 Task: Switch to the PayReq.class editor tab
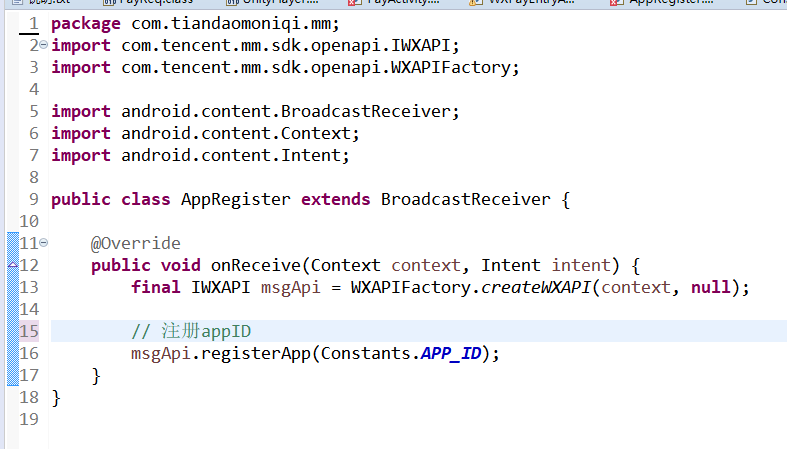tap(148, 3)
